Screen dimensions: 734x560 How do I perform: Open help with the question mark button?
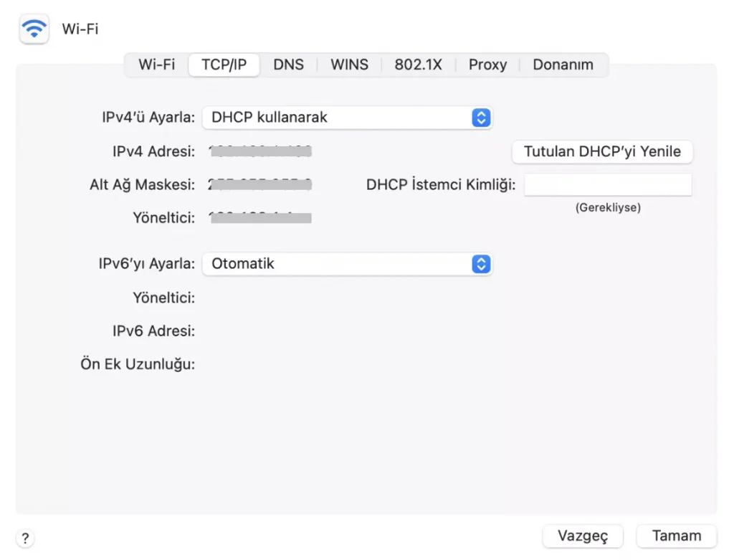point(25,538)
